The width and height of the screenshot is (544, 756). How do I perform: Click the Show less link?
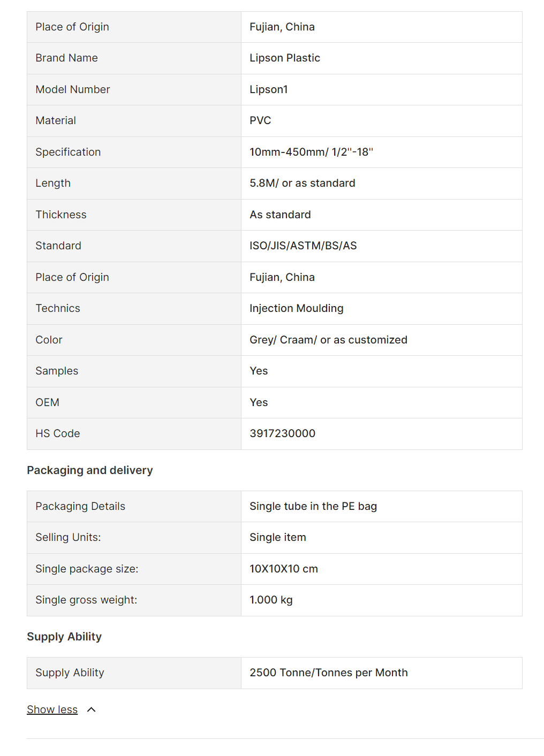coord(52,709)
